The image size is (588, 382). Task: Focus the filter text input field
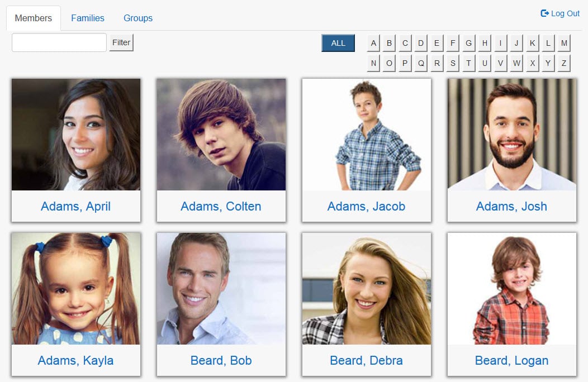click(59, 42)
